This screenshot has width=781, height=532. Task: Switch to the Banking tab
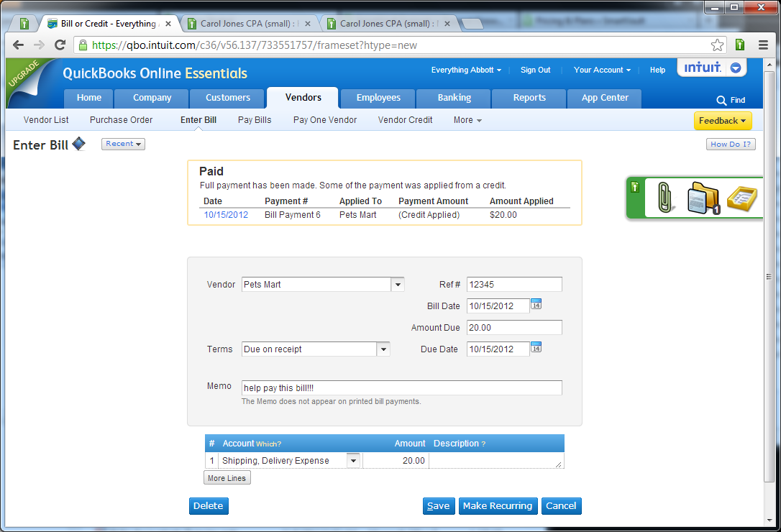tap(454, 98)
